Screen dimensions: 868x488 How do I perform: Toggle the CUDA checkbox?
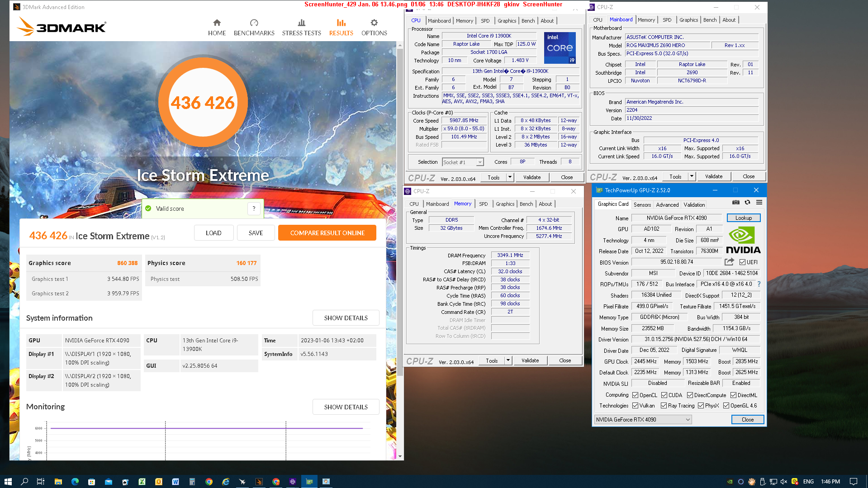pyautogui.click(x=664, y=395)
